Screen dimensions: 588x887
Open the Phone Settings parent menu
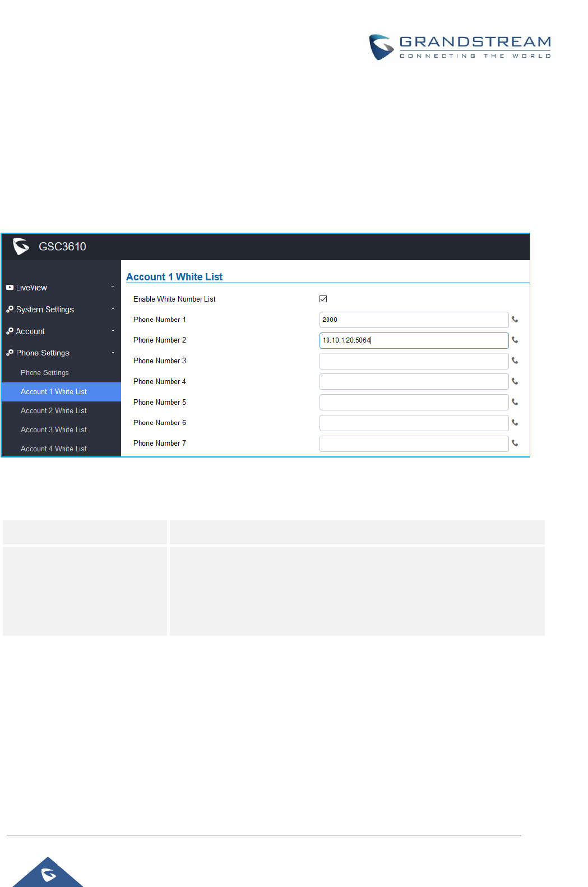point(61,353)
